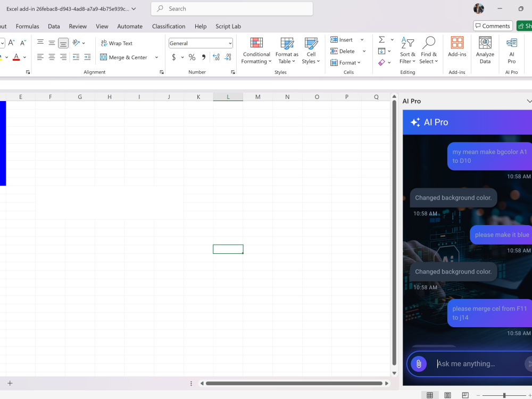Click the horizontal scrollbar thumb

tap(294, 384)
